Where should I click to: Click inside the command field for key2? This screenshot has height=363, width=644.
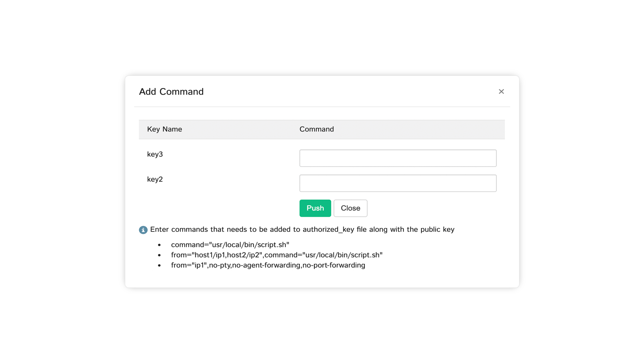398,183
